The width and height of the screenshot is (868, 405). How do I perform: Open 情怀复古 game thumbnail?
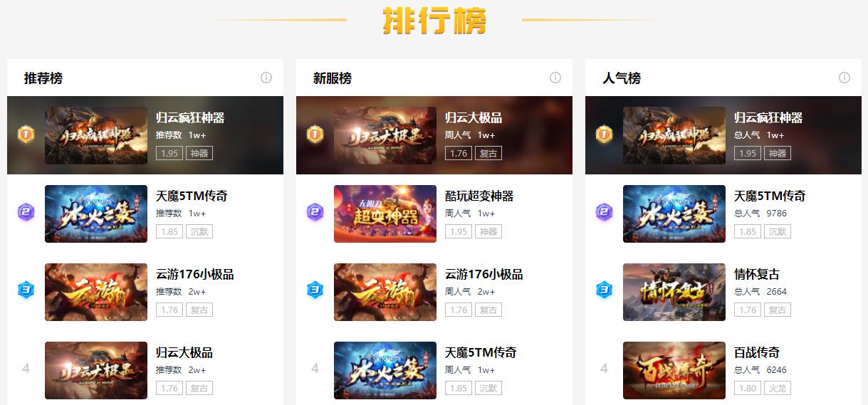tap(674, 292)
